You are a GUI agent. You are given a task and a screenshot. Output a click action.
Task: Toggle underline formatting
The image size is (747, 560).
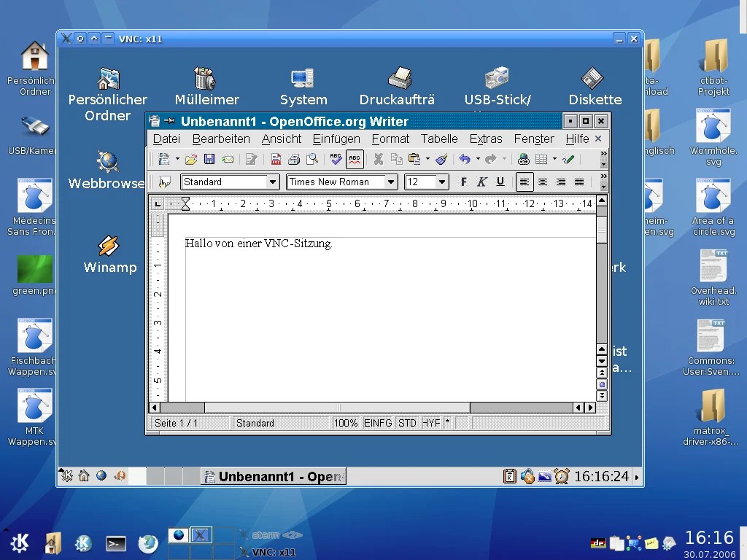point(499,180)
